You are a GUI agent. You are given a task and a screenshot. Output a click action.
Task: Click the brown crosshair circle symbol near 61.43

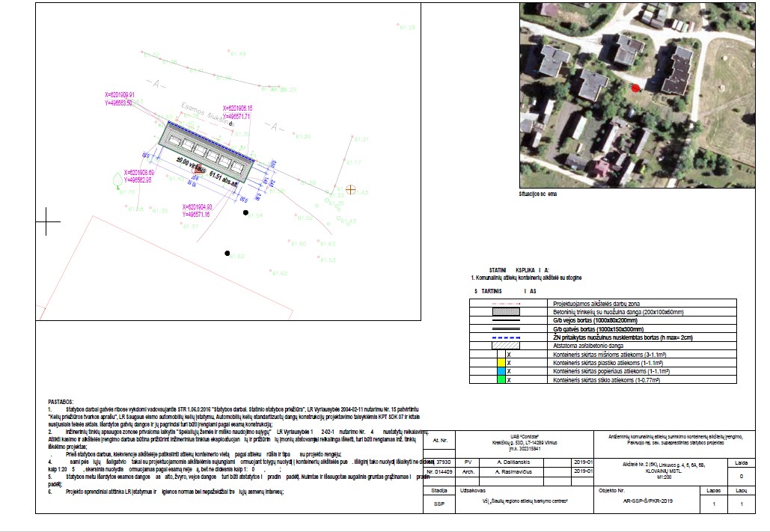(351, 189)
